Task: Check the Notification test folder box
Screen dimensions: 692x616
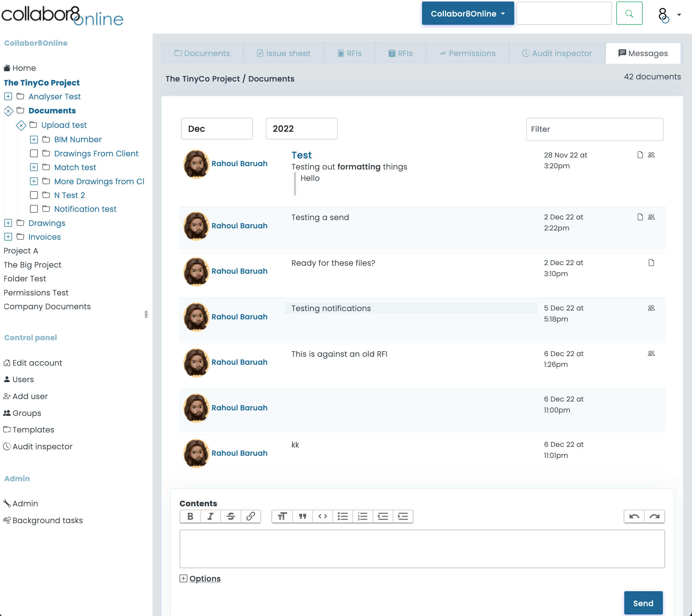Action: tap(33, 209)
